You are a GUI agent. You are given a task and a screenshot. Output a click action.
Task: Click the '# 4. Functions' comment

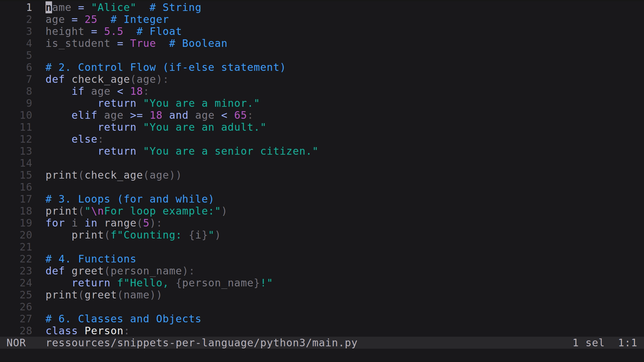tap(91, 259)
